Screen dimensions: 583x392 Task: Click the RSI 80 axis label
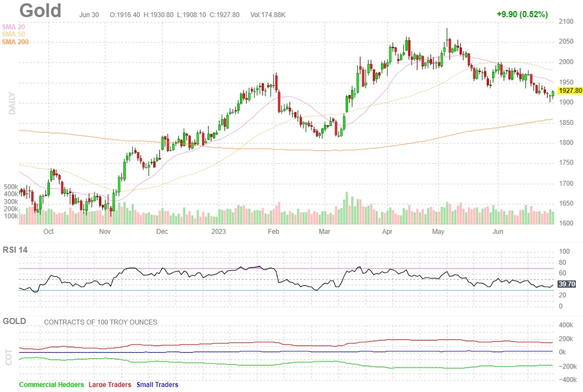coord(563,263)
